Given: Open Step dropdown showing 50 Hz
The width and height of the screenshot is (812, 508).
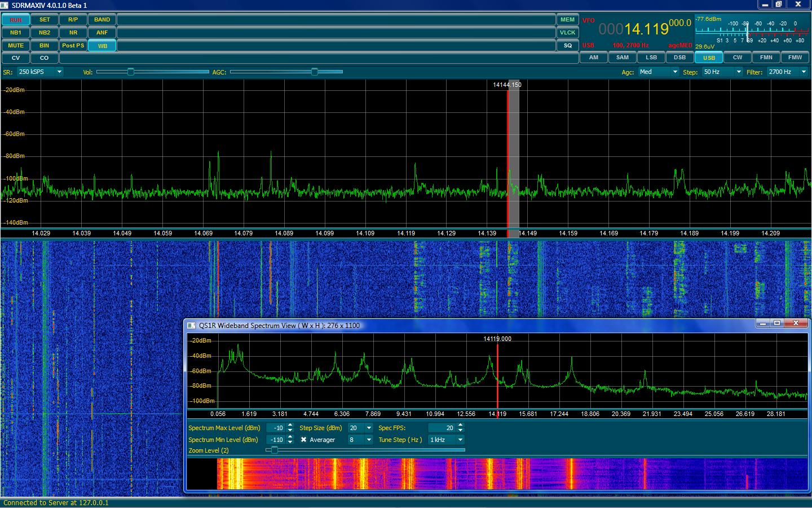Looking at the screenshot, I should 722,72.
